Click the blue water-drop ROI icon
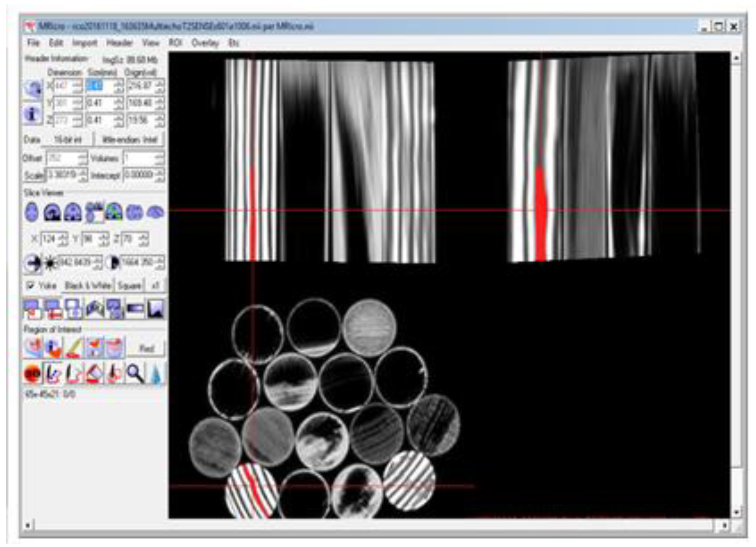Image resolution: width=756 pixels, height=547 pixels. tap(156, 374)
